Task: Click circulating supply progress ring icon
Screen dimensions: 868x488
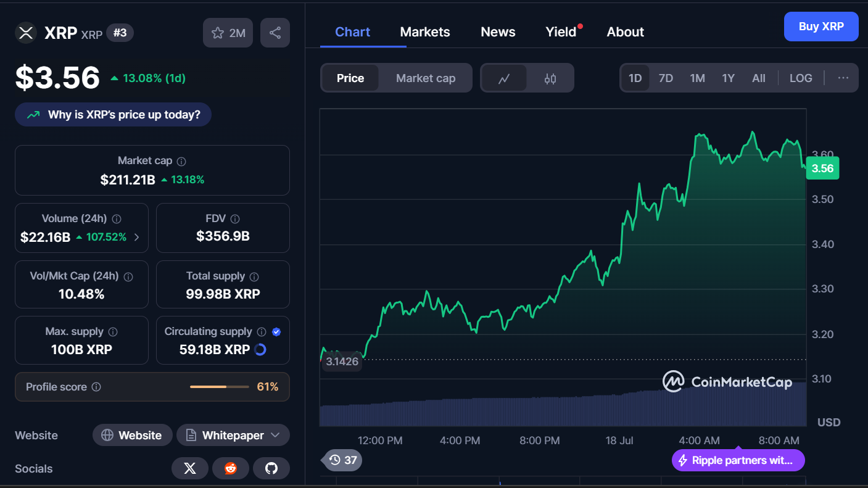Action: pos(260,350)
